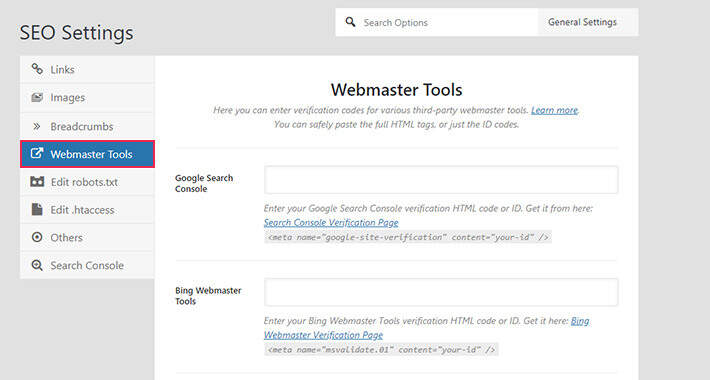This screenshot has width=710, height=380.
Task: Focus the Search Options field
Action: pos(437,22)
